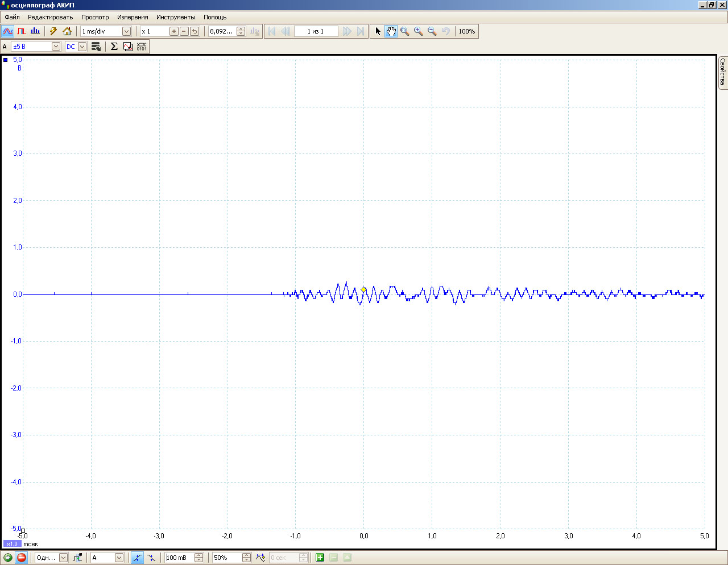Open the 1 ms/div timebase dropdown
Viewport: 728px width, 565px height.
[126, 31]
